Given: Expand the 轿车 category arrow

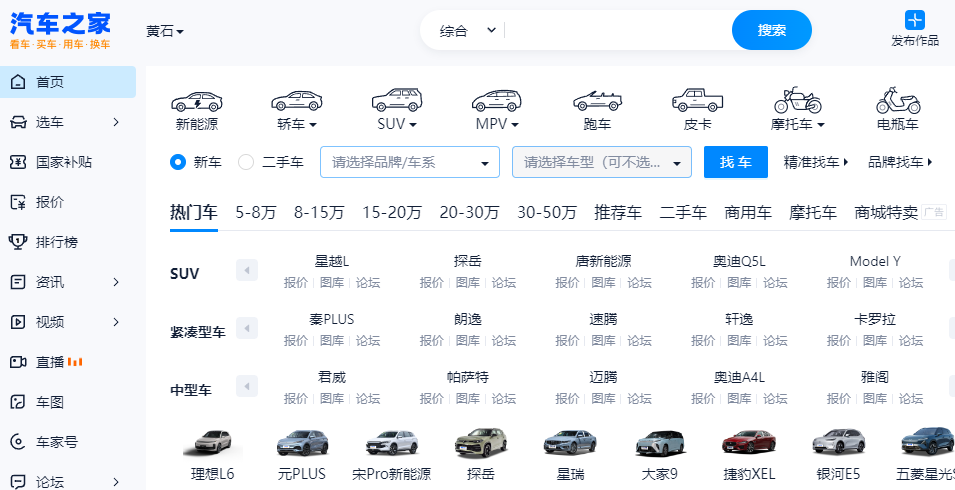Looking at the screenshot, I should pos(313,125).
